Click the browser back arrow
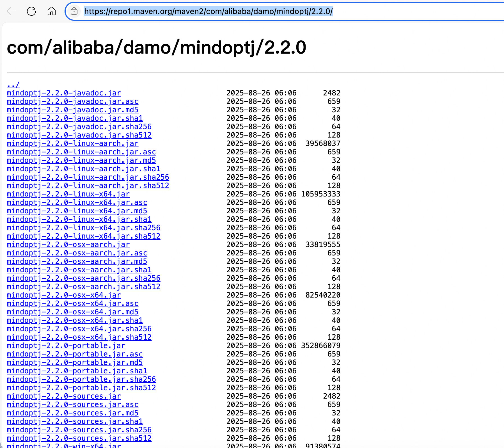The width and height of the screenshot is (504, 448). 11,11
